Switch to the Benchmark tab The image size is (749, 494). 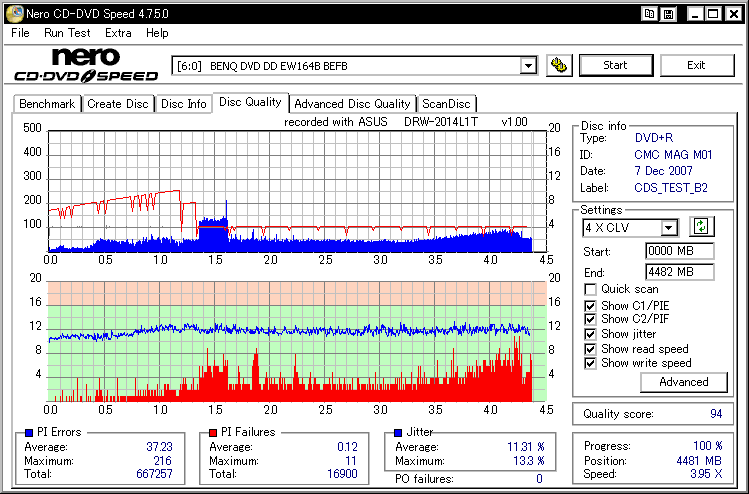(x=47, y=104)
